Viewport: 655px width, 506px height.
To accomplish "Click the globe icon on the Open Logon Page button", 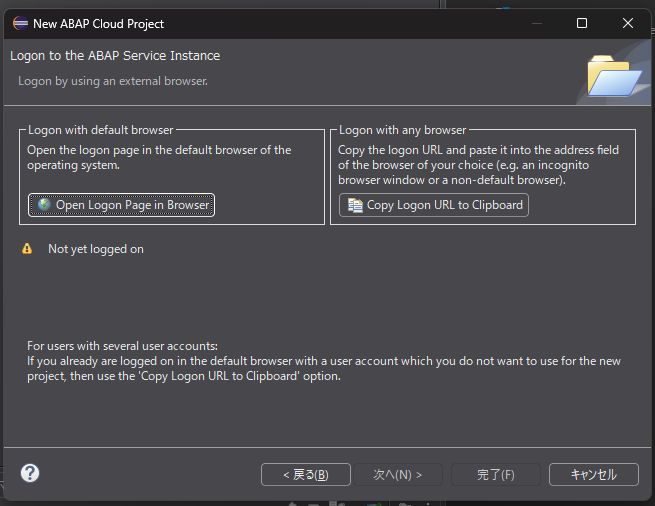I will tap(43, 205).
